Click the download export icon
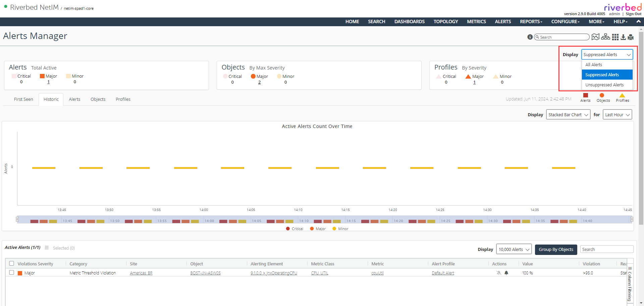The image size is (644, 306). [x=623, y=37]
